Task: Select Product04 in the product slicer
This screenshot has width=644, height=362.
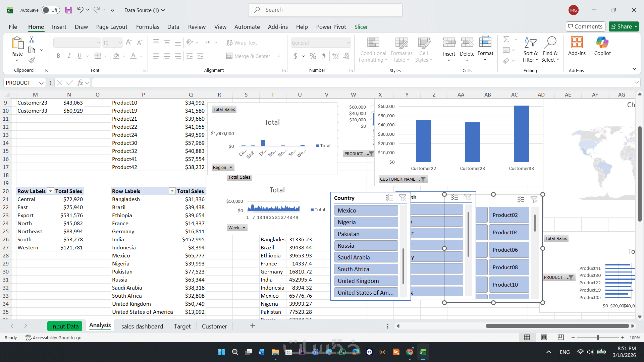Action: pos(508,232)
